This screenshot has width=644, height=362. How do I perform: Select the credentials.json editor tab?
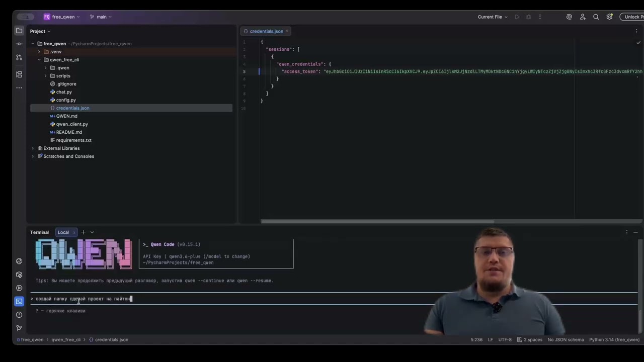pos(266,31)
